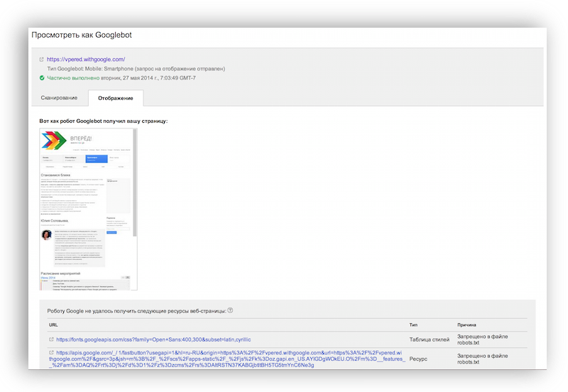The width and height of the screenshot is (568, 392).
Task: Click the URL column header
Action: pos(53,325)
